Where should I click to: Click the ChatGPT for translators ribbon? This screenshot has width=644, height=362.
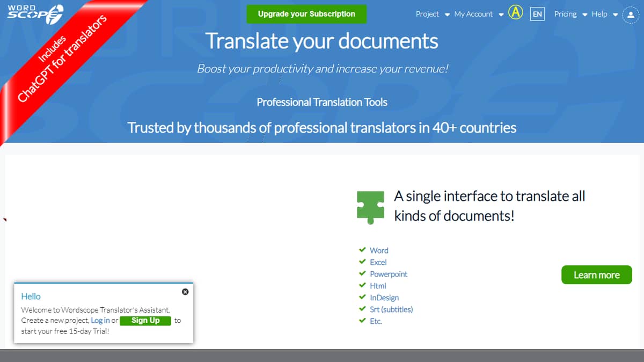tap(62, 59)
